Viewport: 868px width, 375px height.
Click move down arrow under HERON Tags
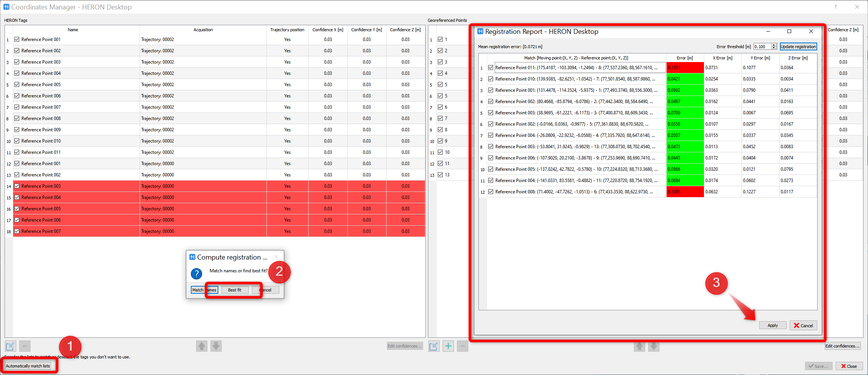pos(216,346)
